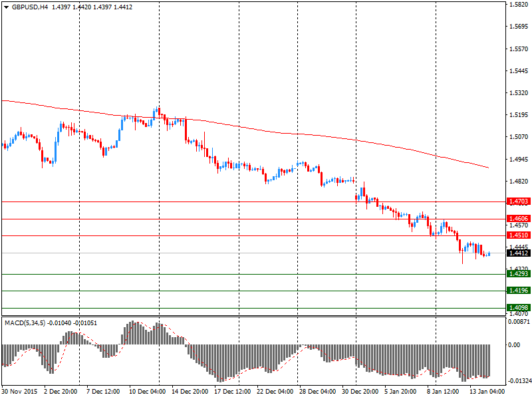Click the 28 Dec 04:00 time label
The width and height of the screenshot is (532, 399).
pyautogui.click(x=317, y=392)
